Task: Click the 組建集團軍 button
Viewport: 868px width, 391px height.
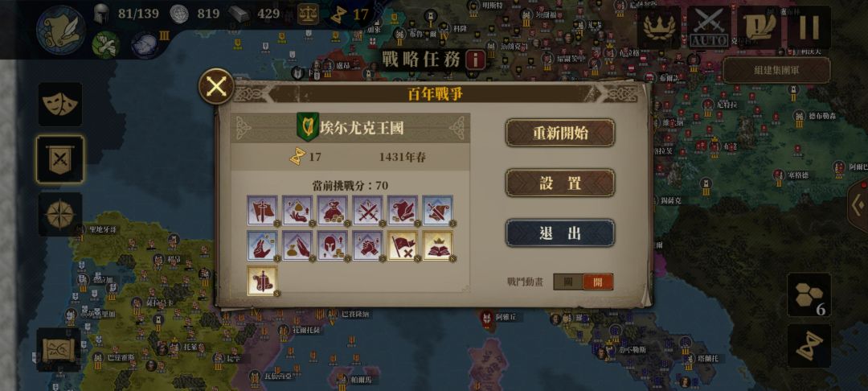Action: [x=776, y=70]
